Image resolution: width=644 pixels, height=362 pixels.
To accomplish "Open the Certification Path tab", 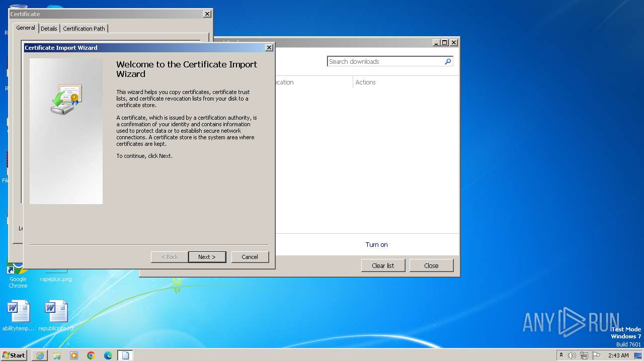I will pos(84,29).
